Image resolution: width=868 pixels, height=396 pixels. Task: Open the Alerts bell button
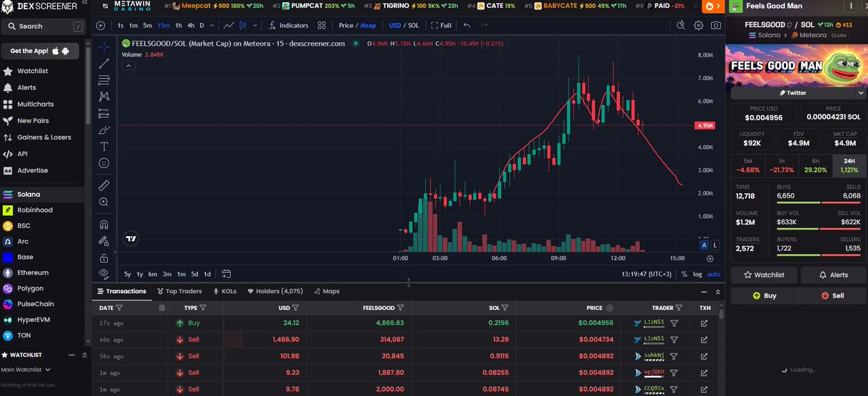pyautogui.click(x=833, y=275)
